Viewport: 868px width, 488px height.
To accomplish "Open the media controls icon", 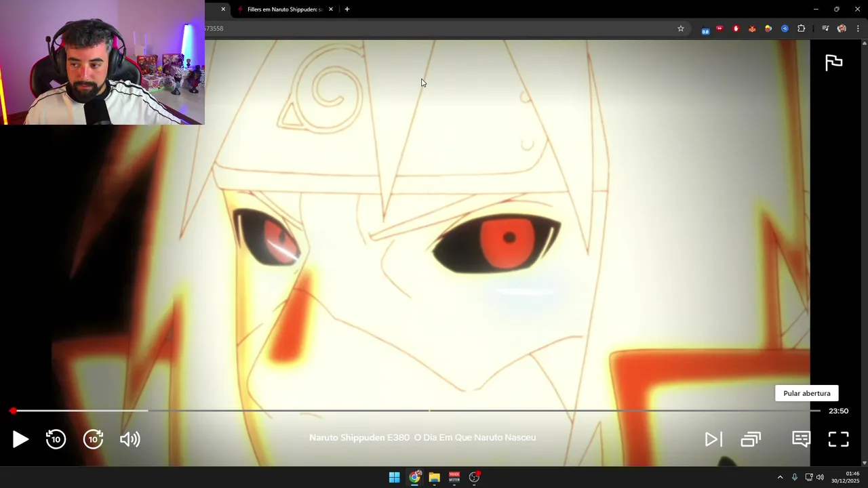I will (x=825, y=28).
